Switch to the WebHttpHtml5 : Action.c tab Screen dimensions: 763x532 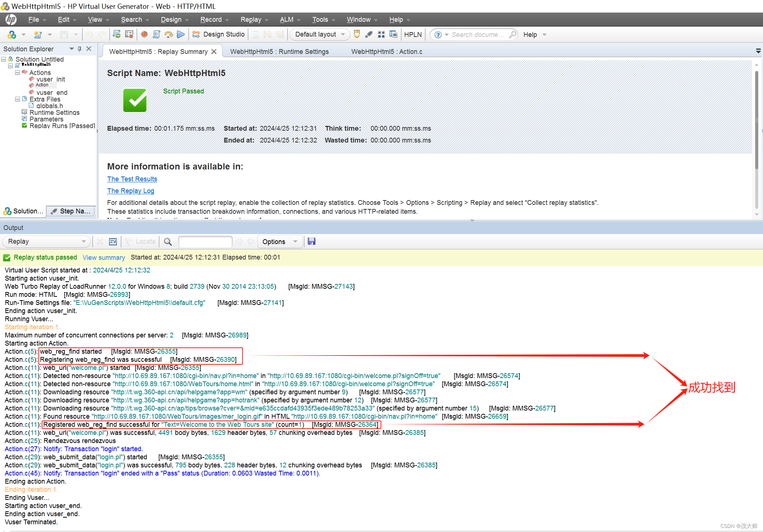point(386,51)
